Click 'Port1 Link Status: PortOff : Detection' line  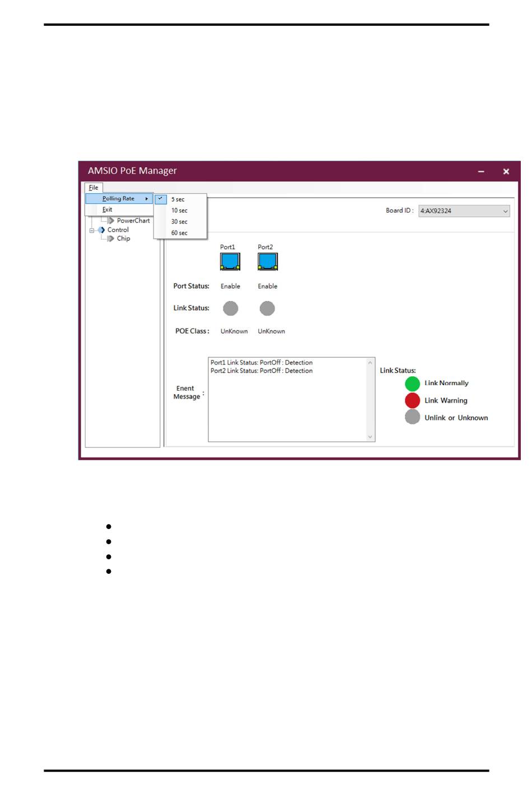click(x=262, y=363)
